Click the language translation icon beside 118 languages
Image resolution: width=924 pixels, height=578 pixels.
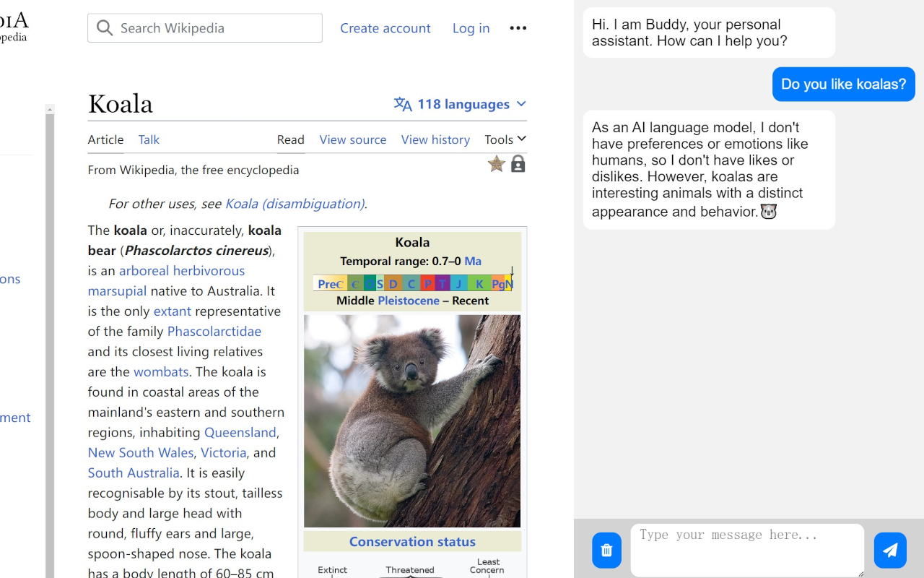pos(402,104)
